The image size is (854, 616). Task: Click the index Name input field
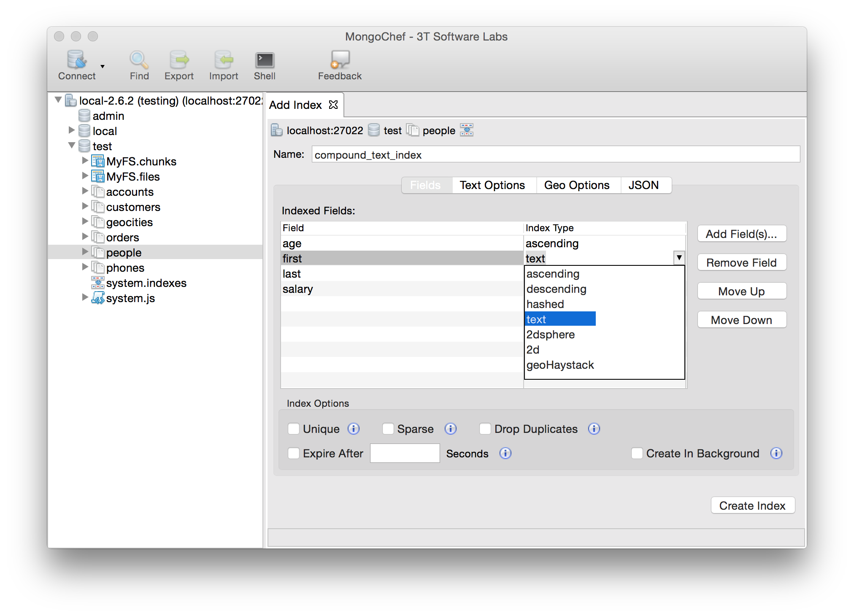pos(556,154)
